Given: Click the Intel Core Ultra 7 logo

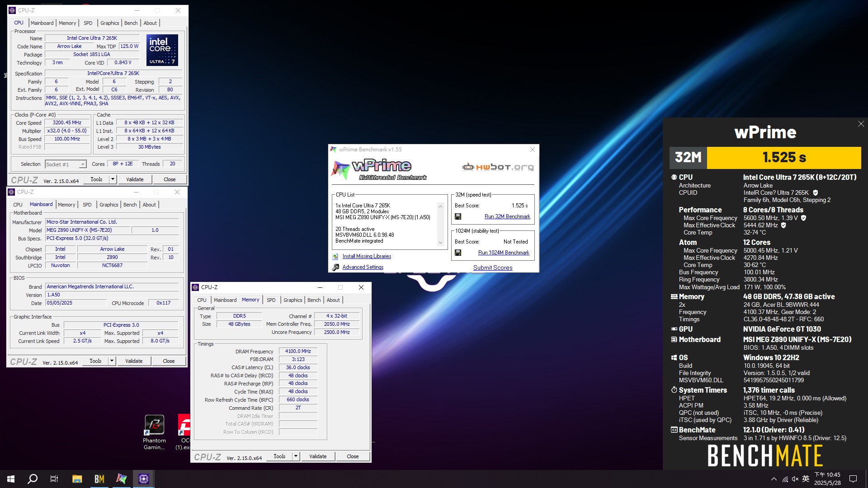Looking at the screenshot, I should 162,50.
